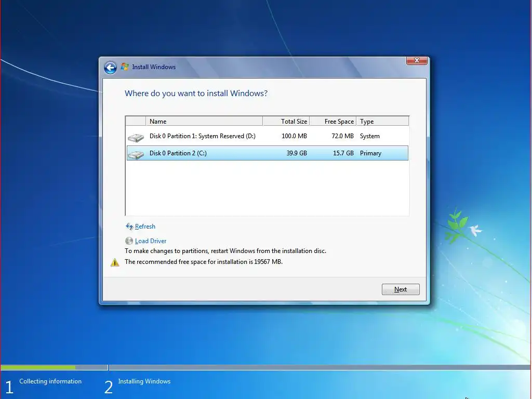Click the 'To make changes to partitions' message
Screen dimensions: 532x399
tap(225, 251)
